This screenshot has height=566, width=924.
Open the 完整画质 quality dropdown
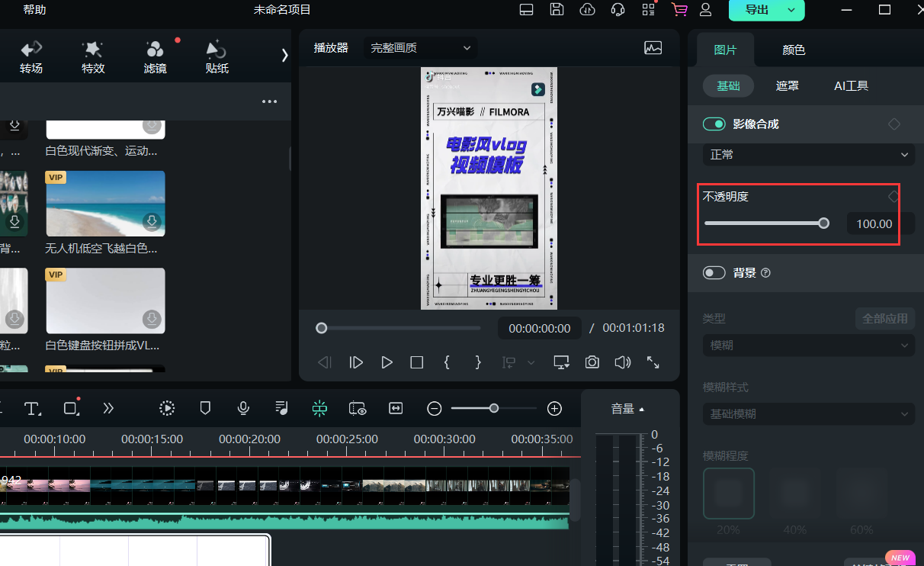[x=421, y=48]
